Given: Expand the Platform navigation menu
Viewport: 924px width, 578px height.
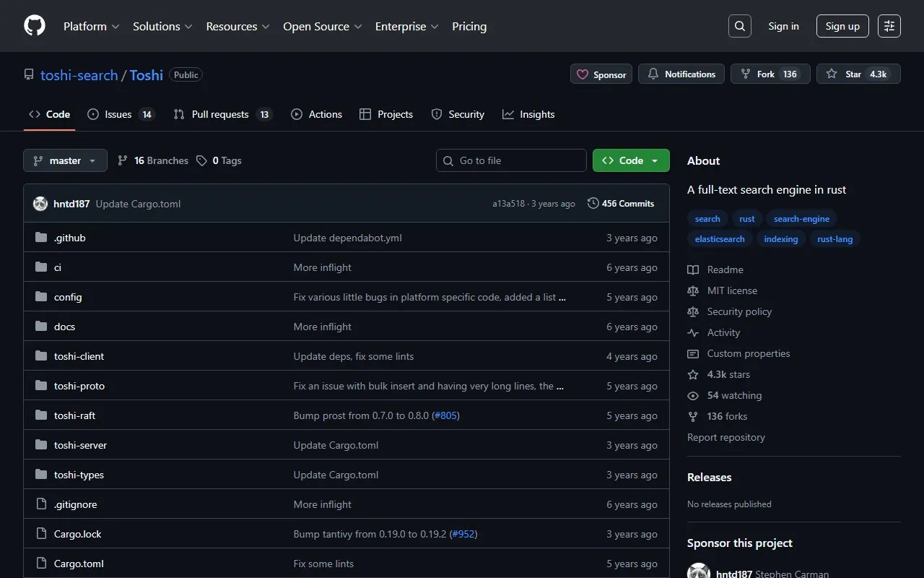Looking at the screenshot, I should (92, 26).
